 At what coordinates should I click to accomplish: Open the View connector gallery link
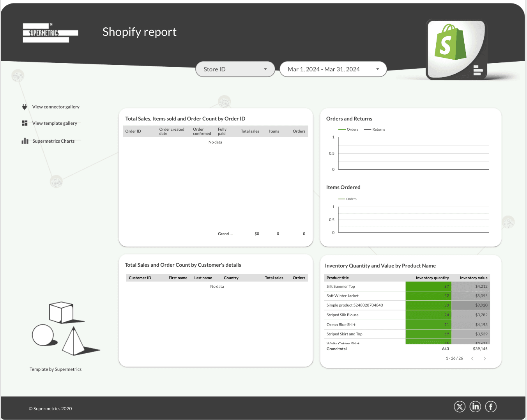[56, 107]
